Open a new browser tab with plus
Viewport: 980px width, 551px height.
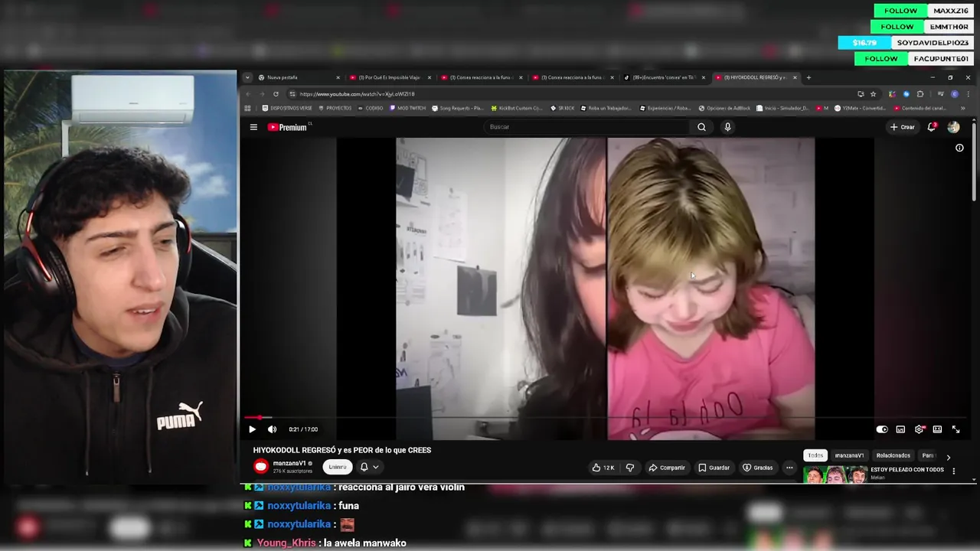point(808,77)
